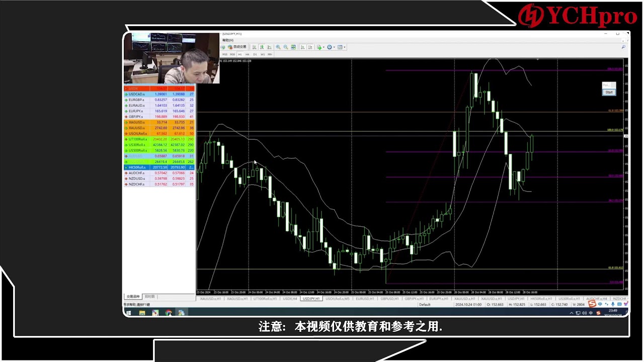Image resolution: width=644 pixels, height=362 pixels.
Task: Select the GBPJPY.s row
Action: (159, 117)
